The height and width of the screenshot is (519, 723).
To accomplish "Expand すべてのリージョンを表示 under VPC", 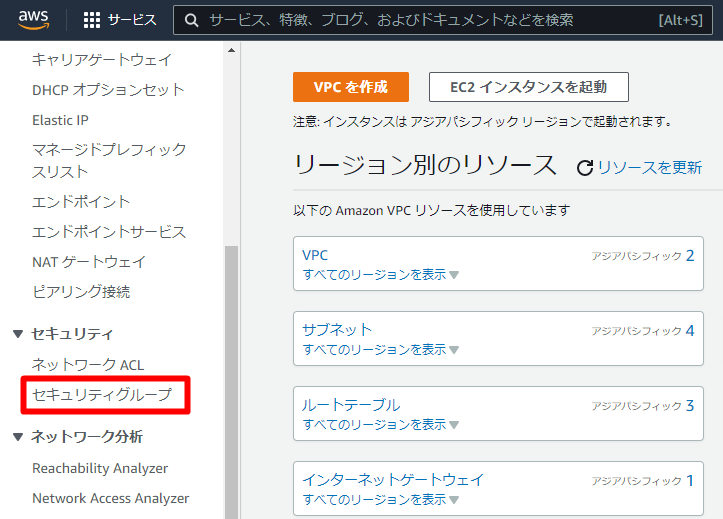I will tap(380, 275).
